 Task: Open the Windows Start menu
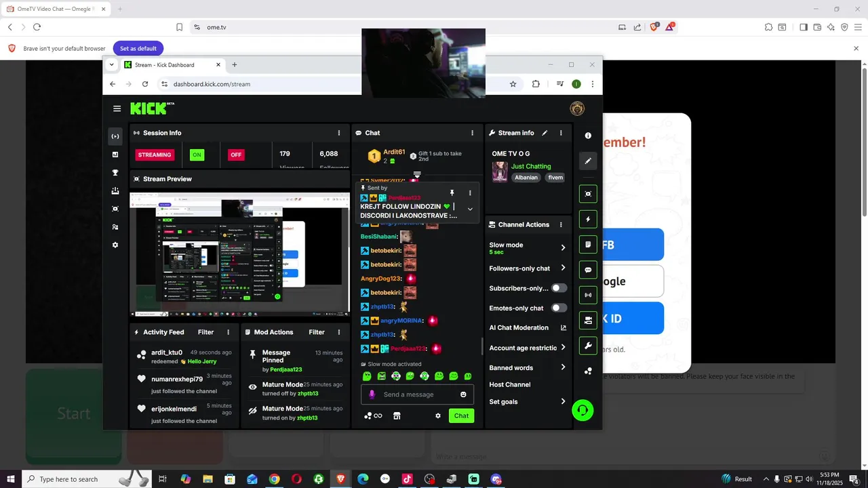(x=11, y=479)
